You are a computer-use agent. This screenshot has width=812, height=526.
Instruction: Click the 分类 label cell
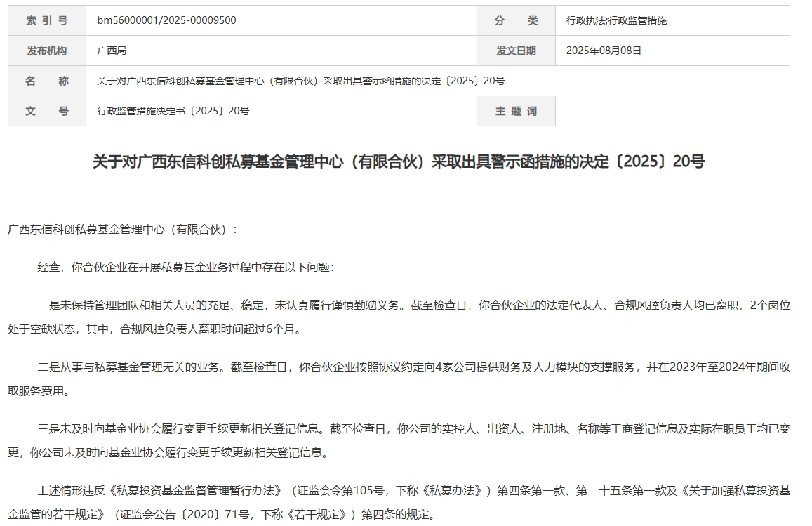[516, 21]
